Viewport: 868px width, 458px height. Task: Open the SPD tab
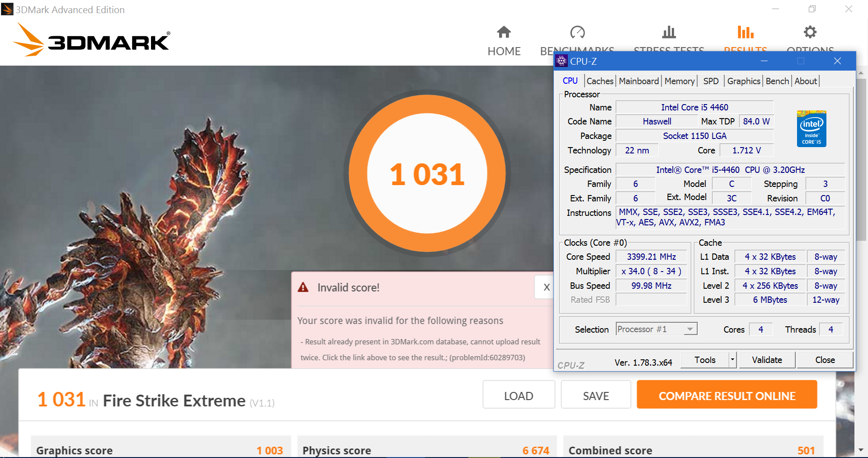[x=711, y=81]
